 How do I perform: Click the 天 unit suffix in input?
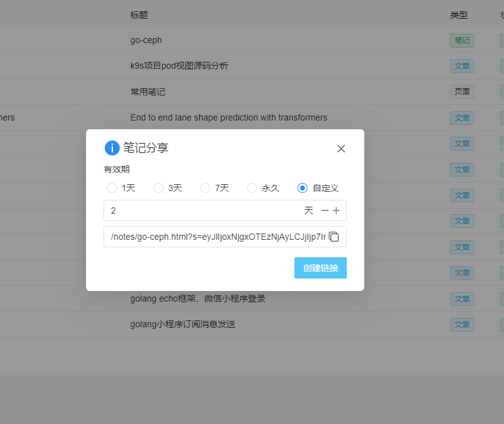pos(309,210)
